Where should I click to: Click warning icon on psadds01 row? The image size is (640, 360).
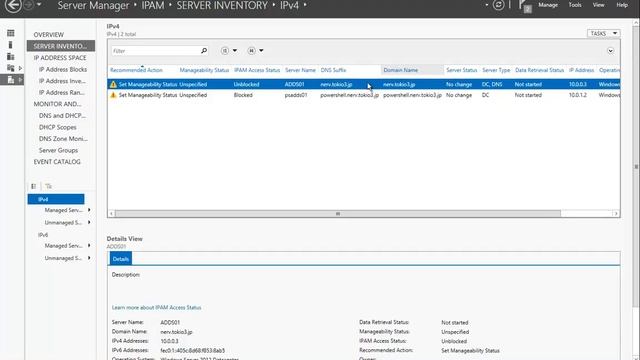(113, 95)
